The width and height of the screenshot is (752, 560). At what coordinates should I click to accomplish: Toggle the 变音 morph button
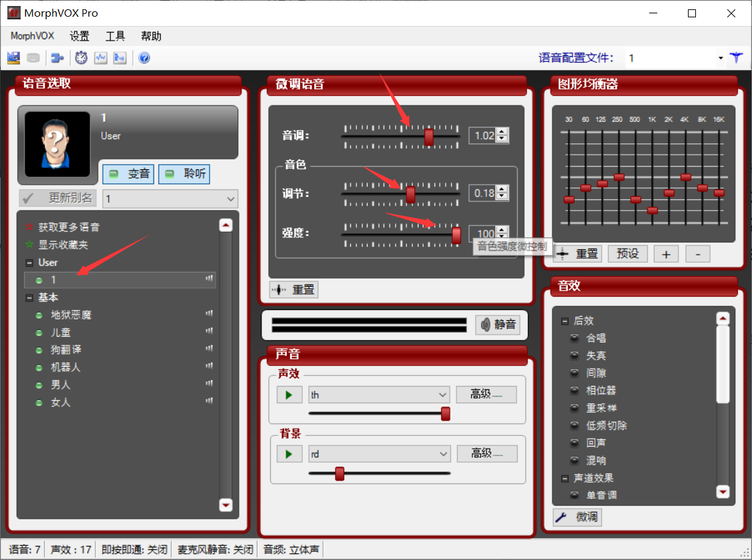click(x=129, y=174)
